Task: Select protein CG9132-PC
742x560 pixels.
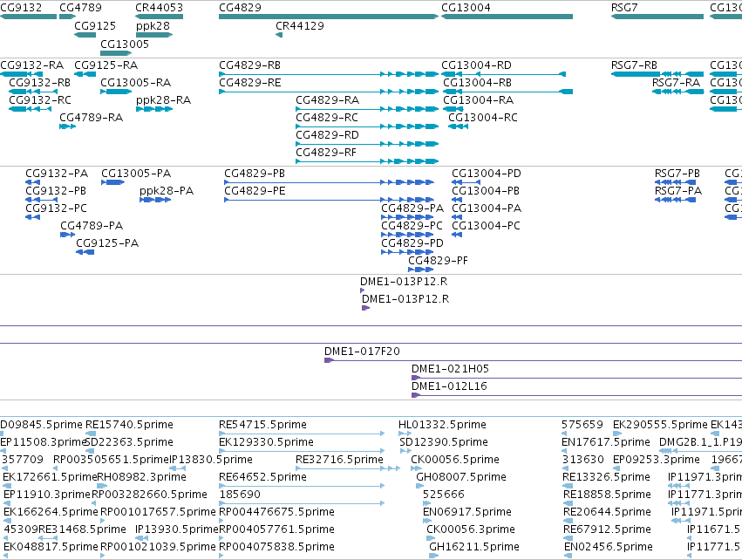Action: [57, 208]
